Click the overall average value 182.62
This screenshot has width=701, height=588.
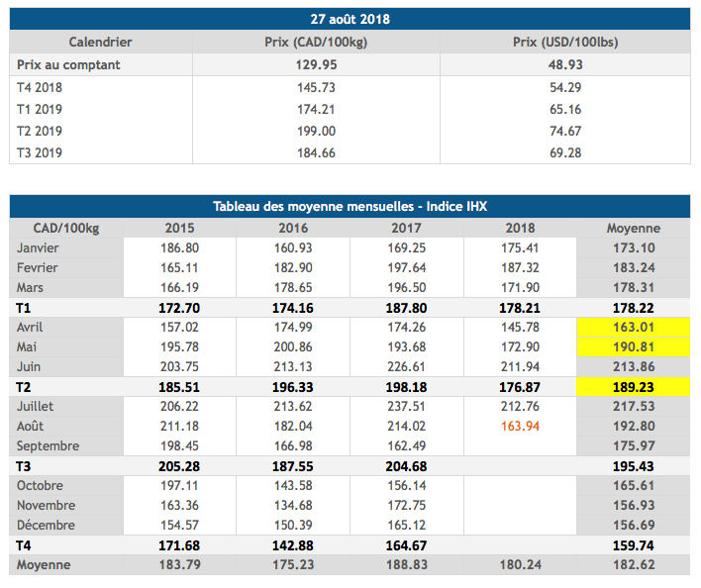[x=633, y=564]
